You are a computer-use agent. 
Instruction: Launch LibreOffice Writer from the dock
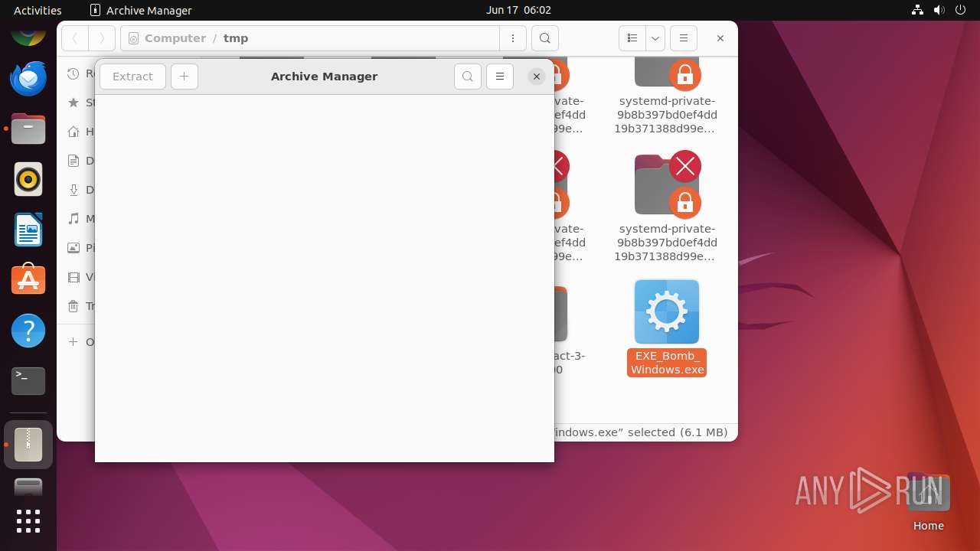pyautogui.click(x=28, y=230)
